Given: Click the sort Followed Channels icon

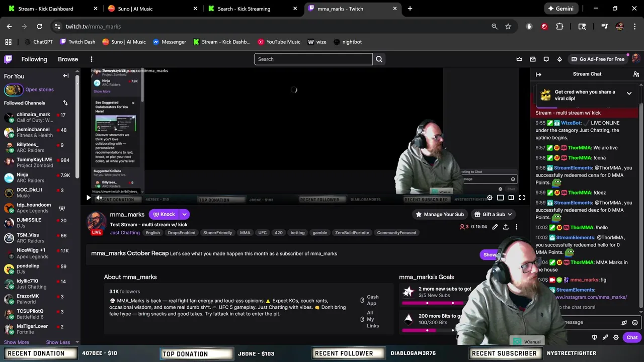Looking at the screenshot, I should (65, 103).
